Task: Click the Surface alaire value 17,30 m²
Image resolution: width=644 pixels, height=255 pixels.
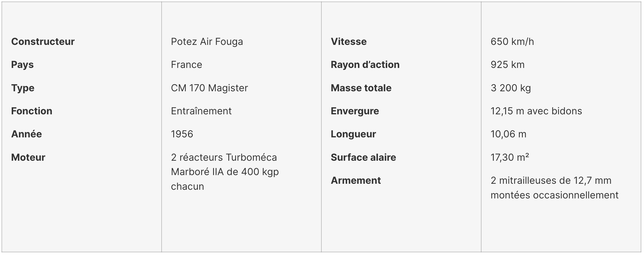Action: click(x=510, y=157)
